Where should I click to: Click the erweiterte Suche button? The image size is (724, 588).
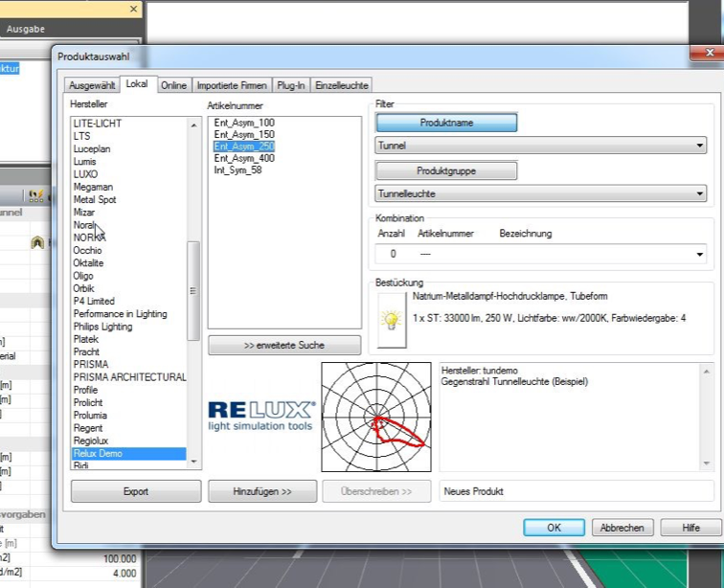(x=284, y=345)
